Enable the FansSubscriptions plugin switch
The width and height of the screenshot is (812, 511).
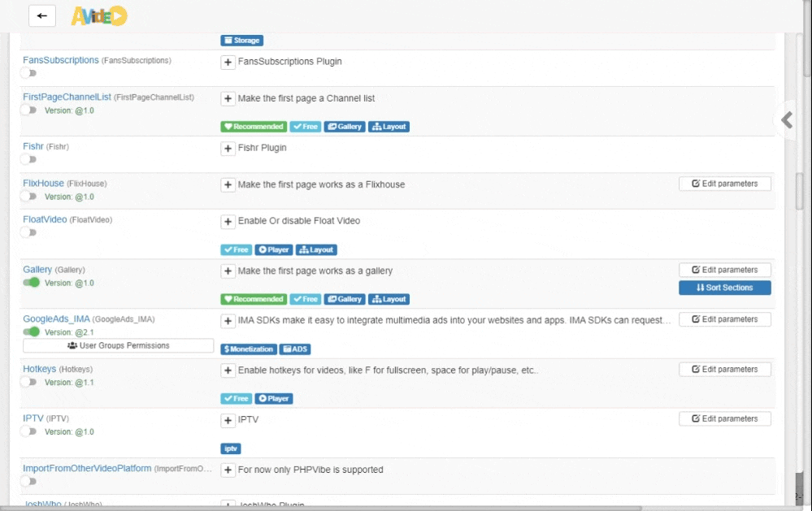[x=29, y=73]
